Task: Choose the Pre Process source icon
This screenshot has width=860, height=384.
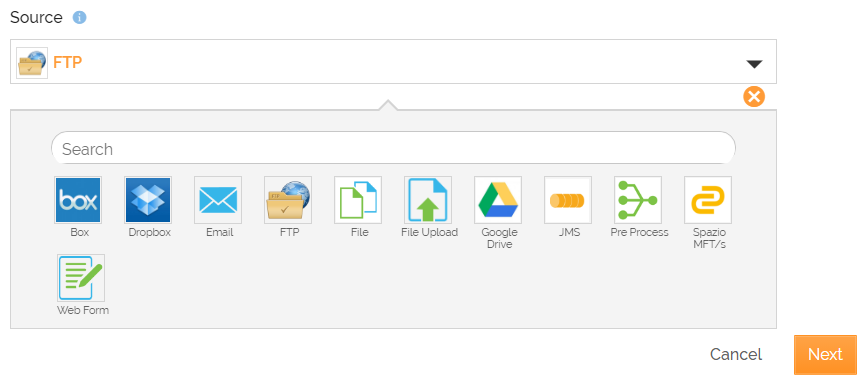Action: click(638, 200)
